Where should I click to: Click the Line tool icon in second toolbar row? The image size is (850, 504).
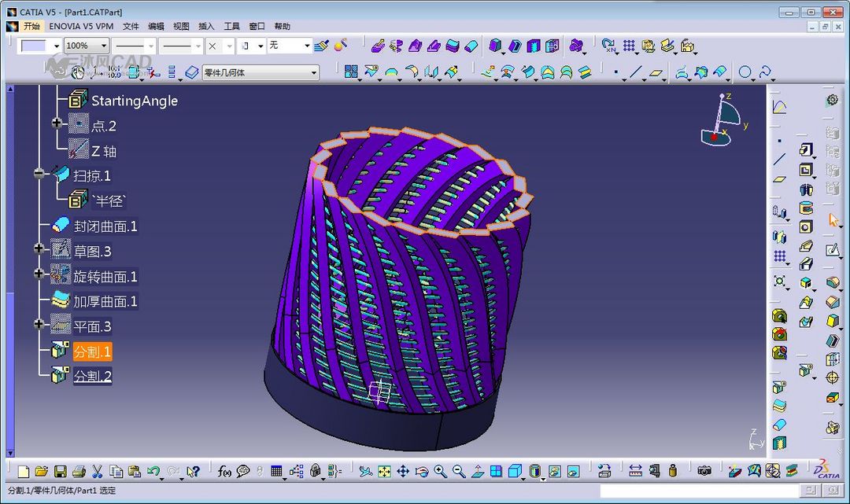point(637,72)
